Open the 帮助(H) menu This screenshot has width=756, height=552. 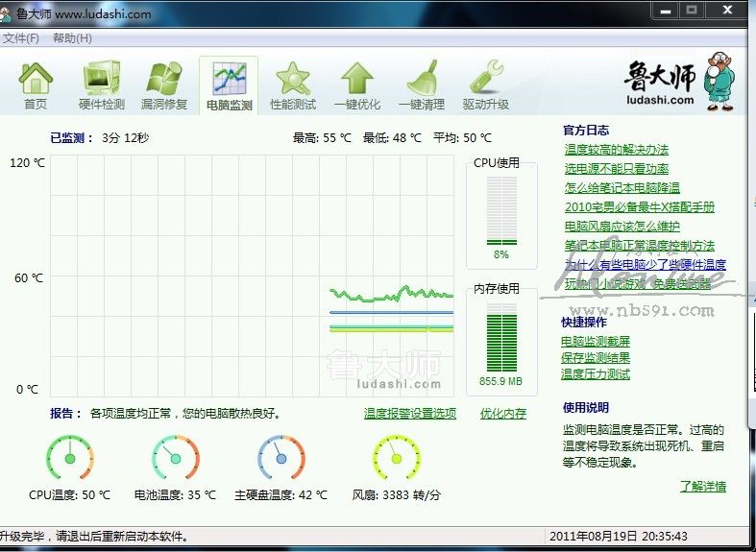[x=72, y=38]
